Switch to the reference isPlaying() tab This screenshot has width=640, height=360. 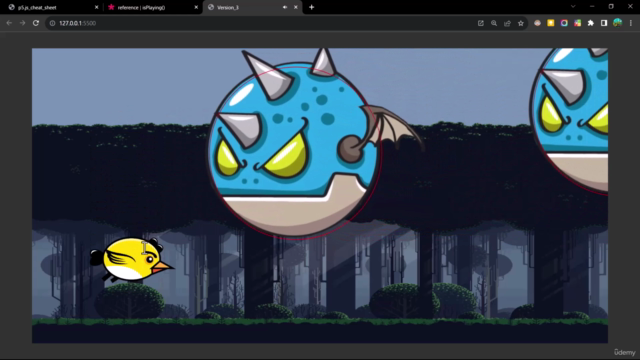[152, 7]
